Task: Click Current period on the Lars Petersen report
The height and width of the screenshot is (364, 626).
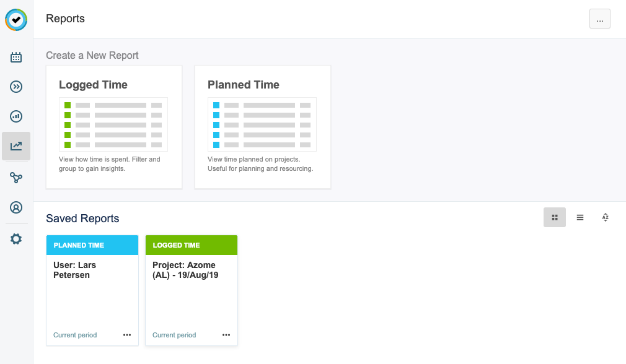Action: (x=75, y=335)
